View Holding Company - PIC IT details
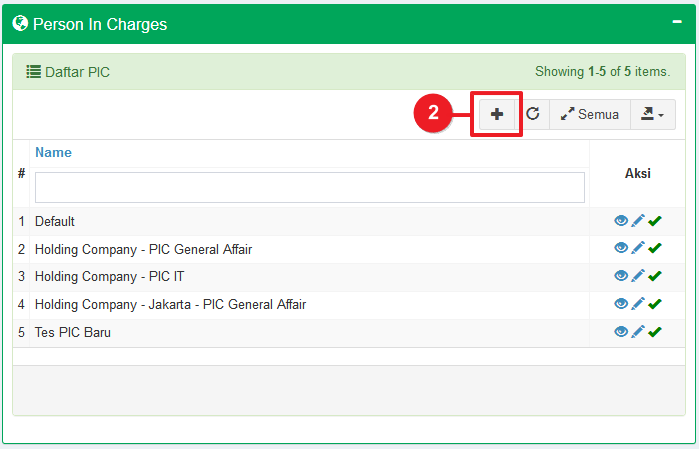 click(621, 276)
